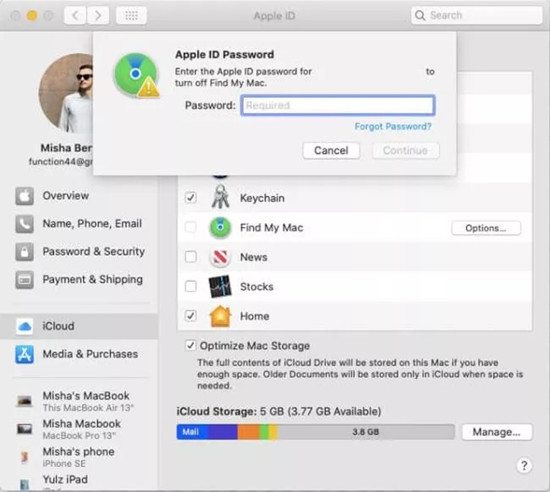Click the Mail segment of storage bar
The height and width of the screenshot is (492, 550).
192,432
